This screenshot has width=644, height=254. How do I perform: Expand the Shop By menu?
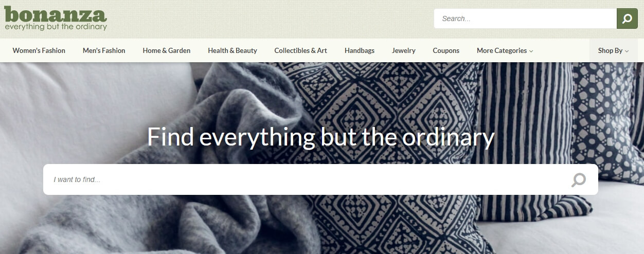pyautogui.click(x=613, y=50)
